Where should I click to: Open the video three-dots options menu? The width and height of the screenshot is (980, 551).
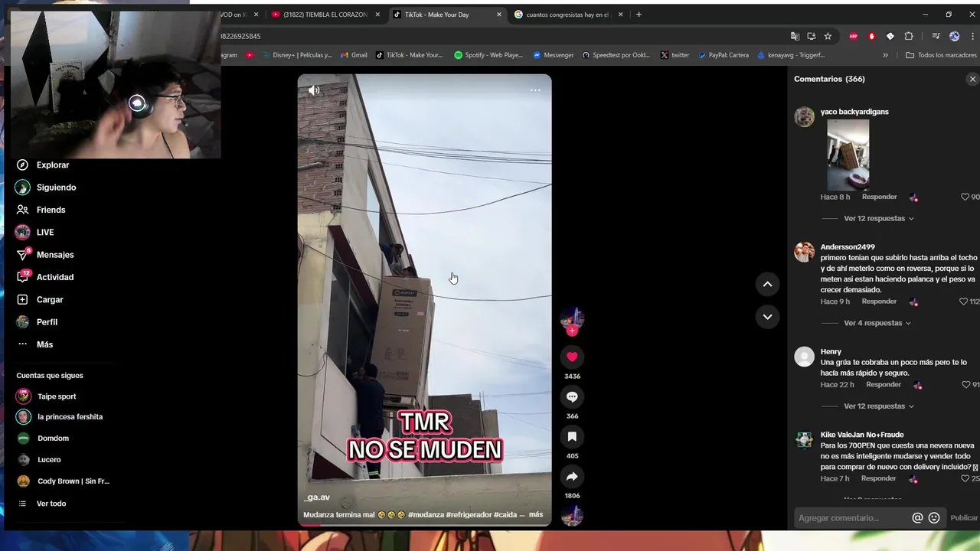[x=535, y=90]
